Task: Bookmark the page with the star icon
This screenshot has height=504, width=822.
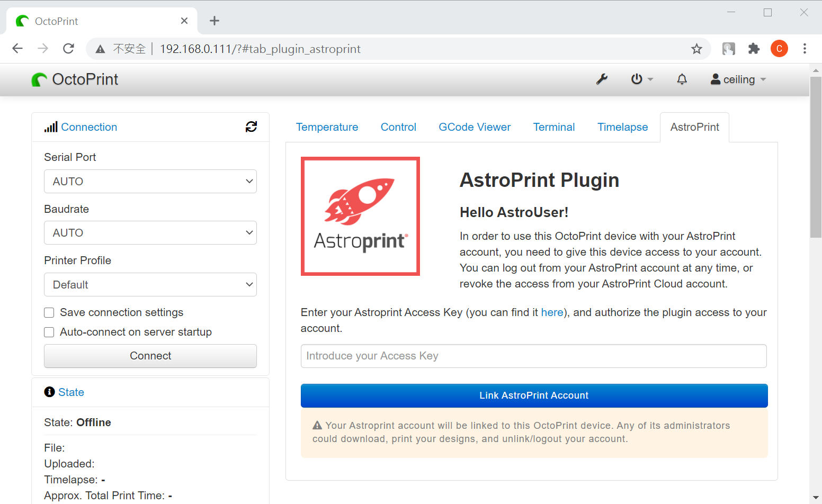Action: point(697,48)
